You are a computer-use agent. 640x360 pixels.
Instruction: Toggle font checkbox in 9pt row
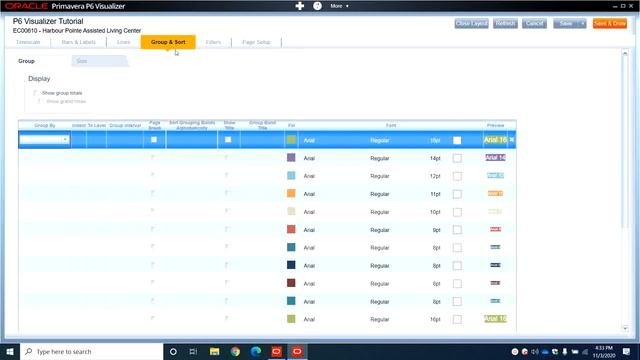tap(457, 230)
